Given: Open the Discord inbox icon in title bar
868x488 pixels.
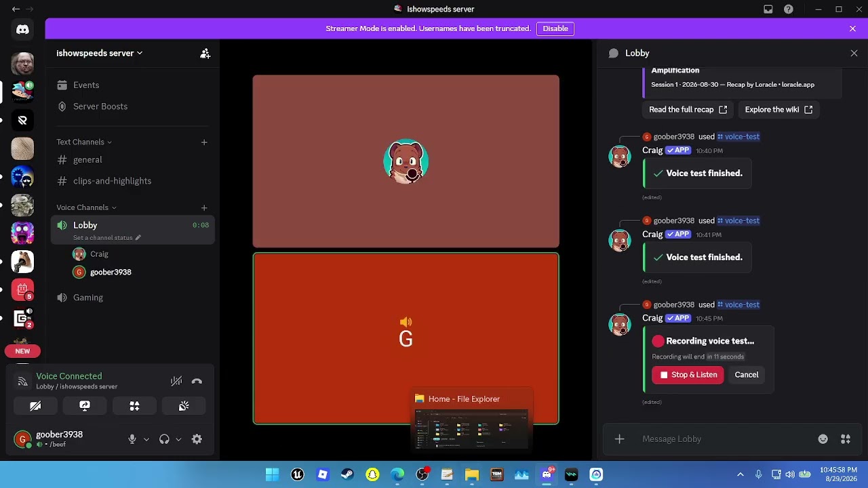Looking at the screenshot, I should click(768, 9).
